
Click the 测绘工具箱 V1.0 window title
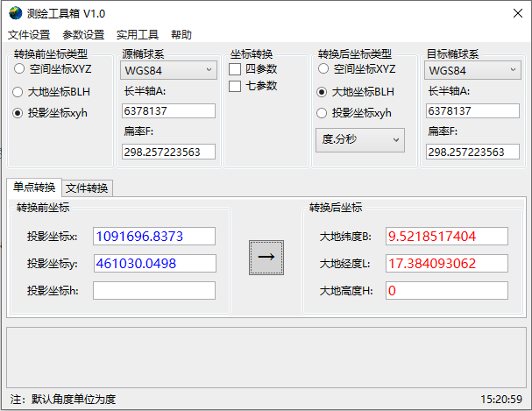66,13
